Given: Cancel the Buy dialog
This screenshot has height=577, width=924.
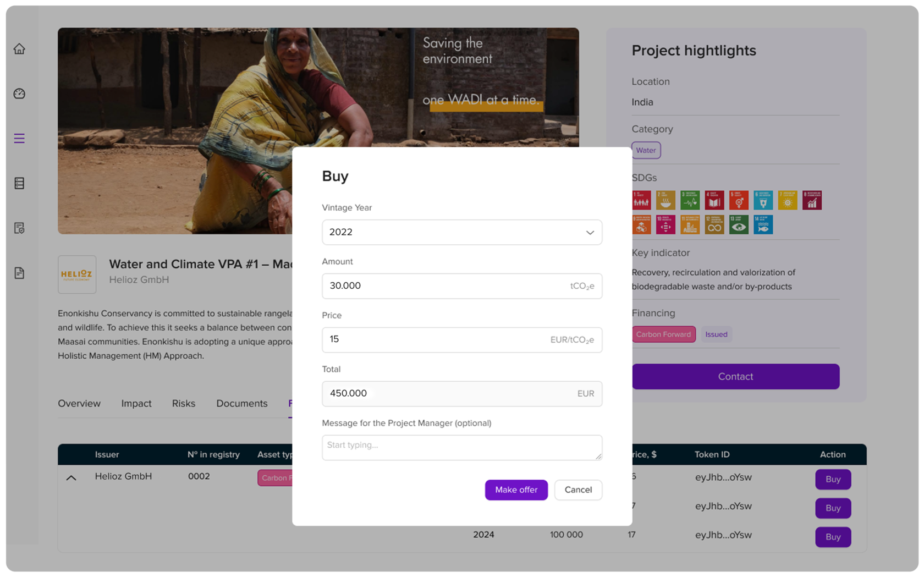Looking at the screenshot, I should pyautogui.click(x=578, y=490).
